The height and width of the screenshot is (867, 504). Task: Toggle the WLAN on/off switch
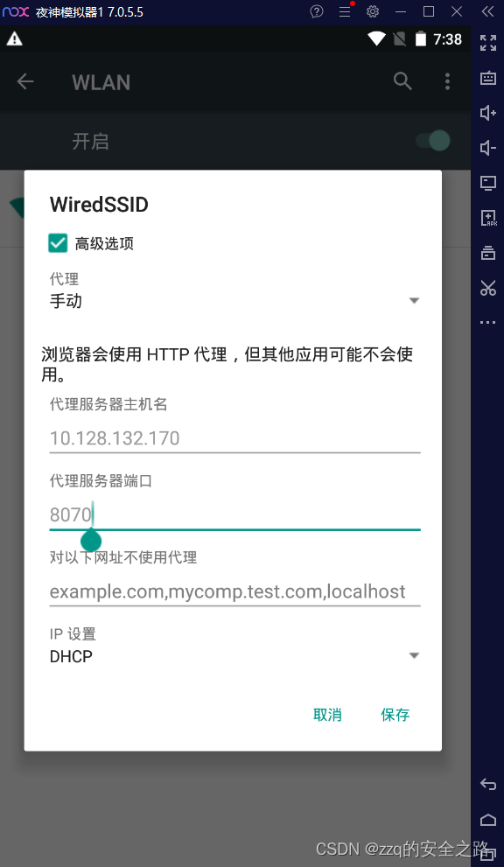point(432,140)
